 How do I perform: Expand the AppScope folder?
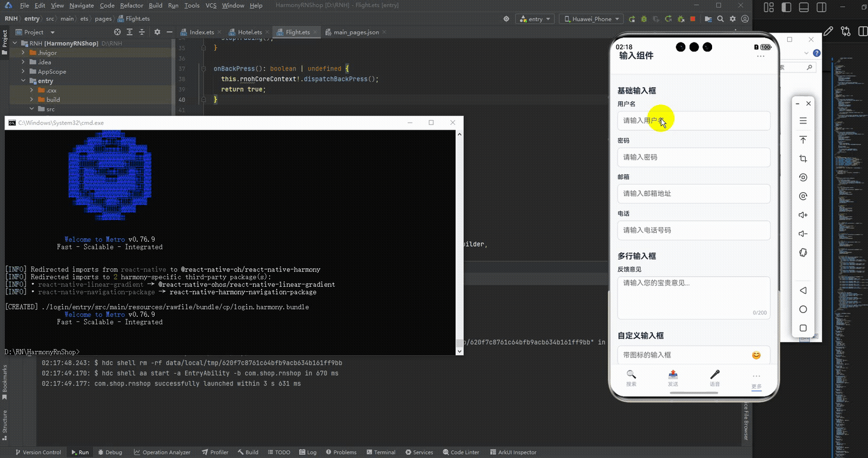pyautogui.click(x=24, y=72)
